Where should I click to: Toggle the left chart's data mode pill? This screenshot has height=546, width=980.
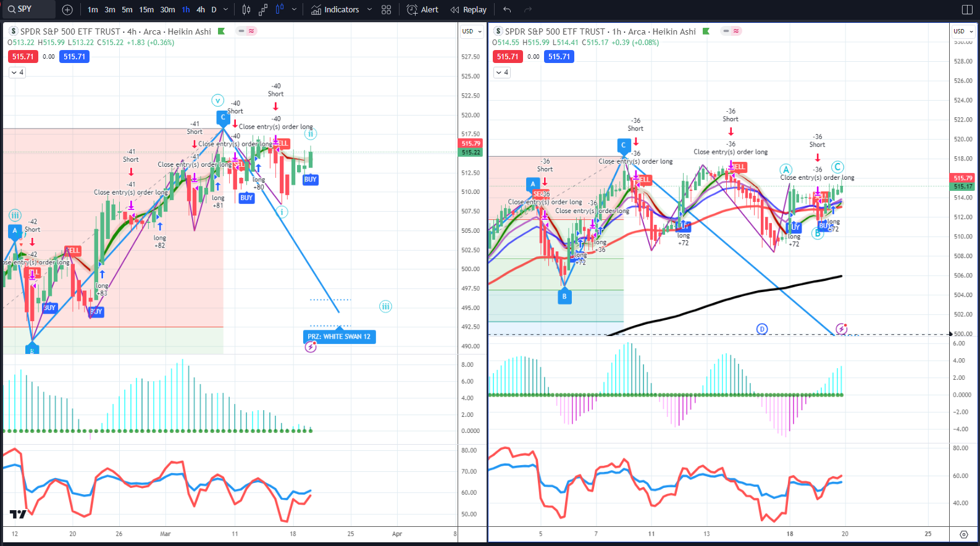(246, 31)
